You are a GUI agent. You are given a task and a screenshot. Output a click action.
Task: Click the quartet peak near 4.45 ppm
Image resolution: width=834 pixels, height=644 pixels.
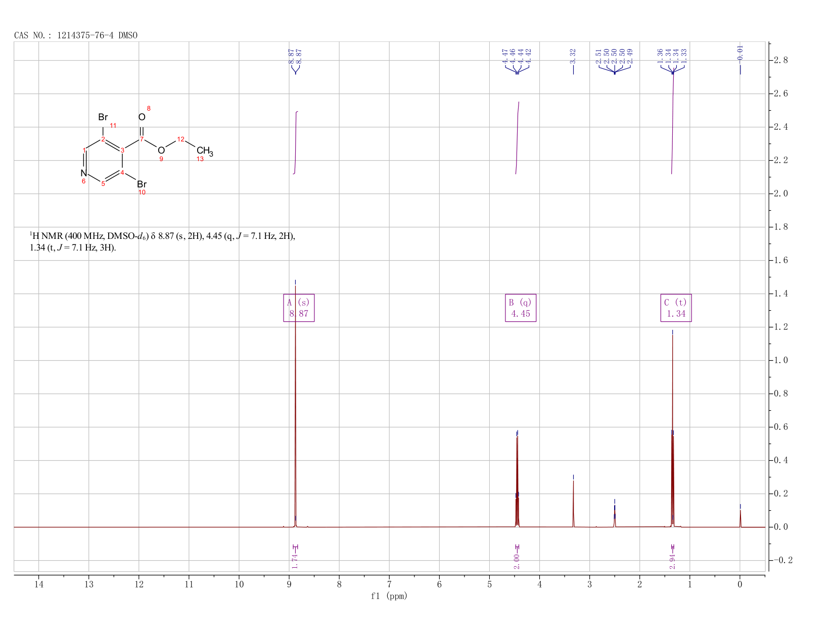click(517, 480)
